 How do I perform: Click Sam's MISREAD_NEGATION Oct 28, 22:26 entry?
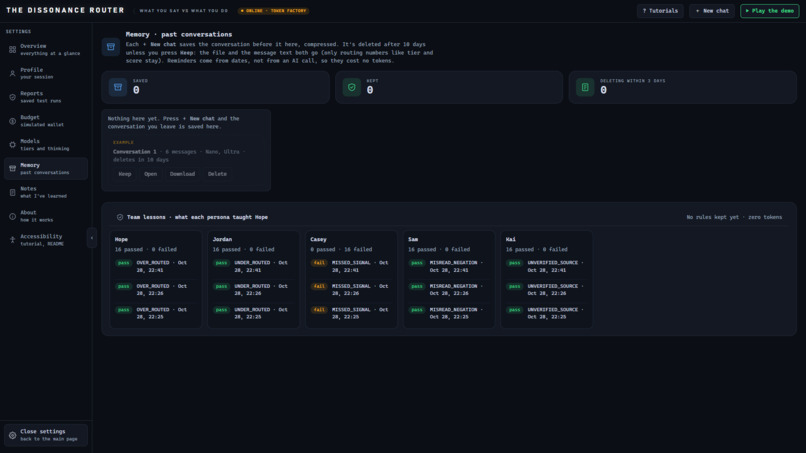click(456, 289)
